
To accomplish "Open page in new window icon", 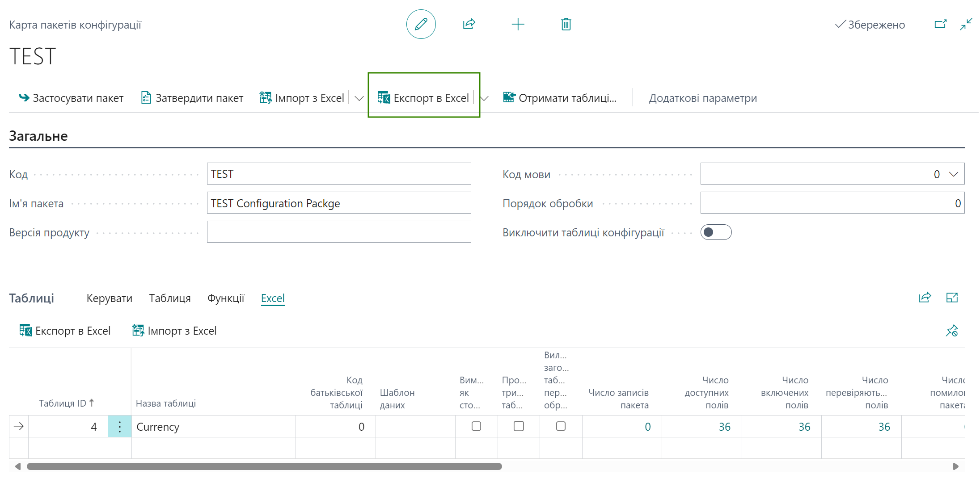I will pyautogui.click(x=941, y=24).
